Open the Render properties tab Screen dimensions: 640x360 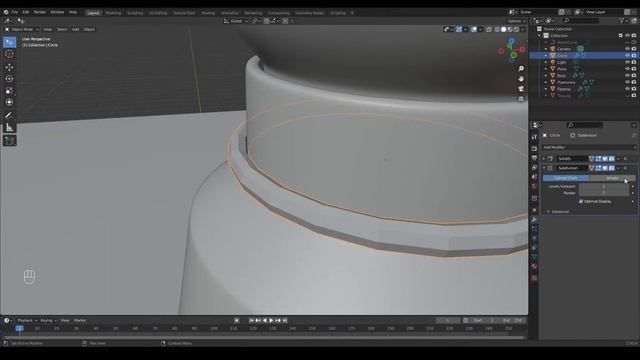pyautogui.click(x=534, y=149)
